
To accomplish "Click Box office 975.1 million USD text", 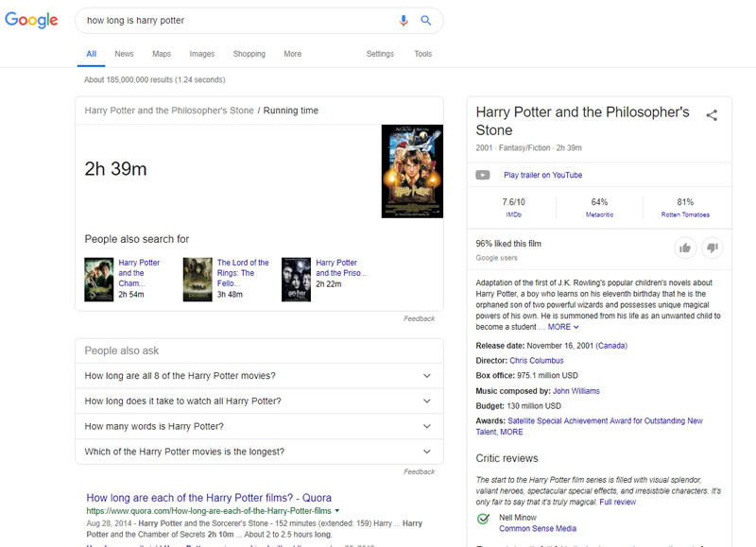I will click(527, 375).
